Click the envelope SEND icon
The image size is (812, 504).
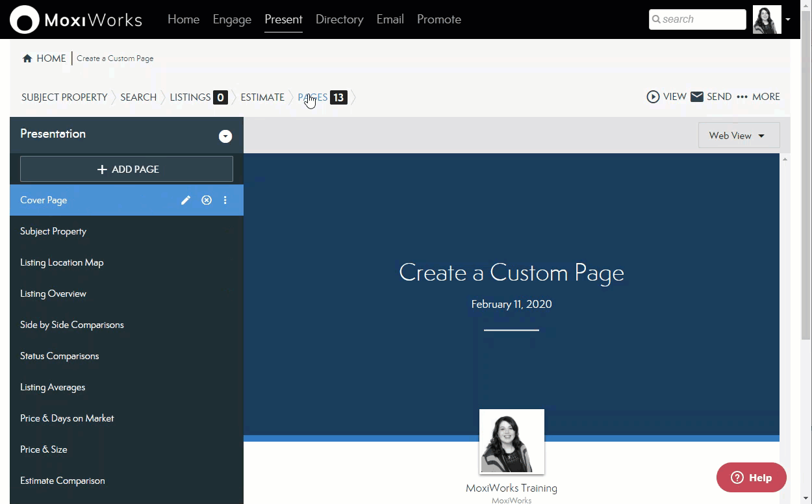697,97
